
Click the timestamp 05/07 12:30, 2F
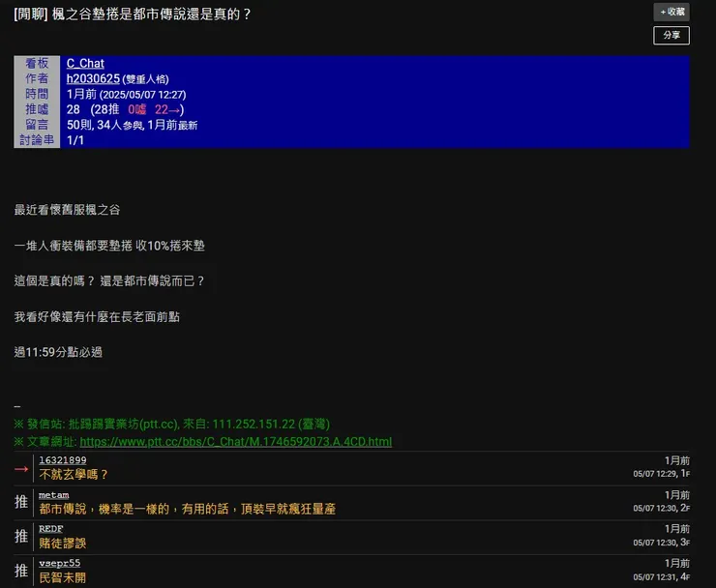point(661,508)
